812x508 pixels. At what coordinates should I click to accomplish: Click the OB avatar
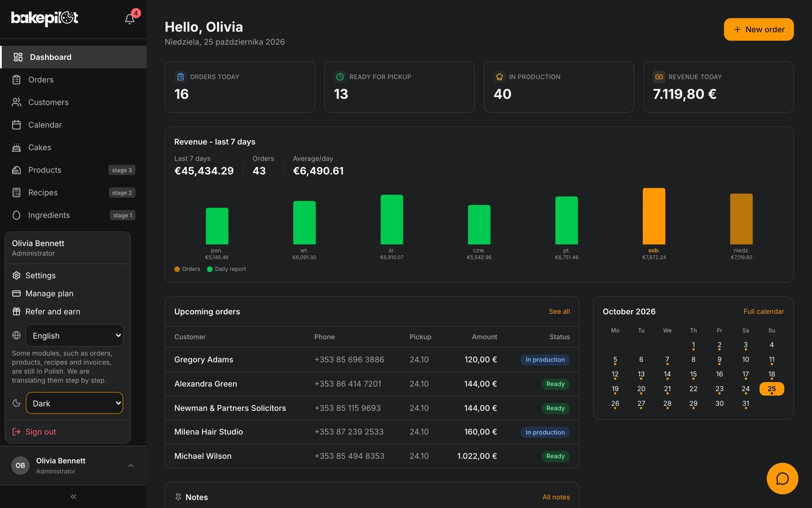[x=20, y=465]
